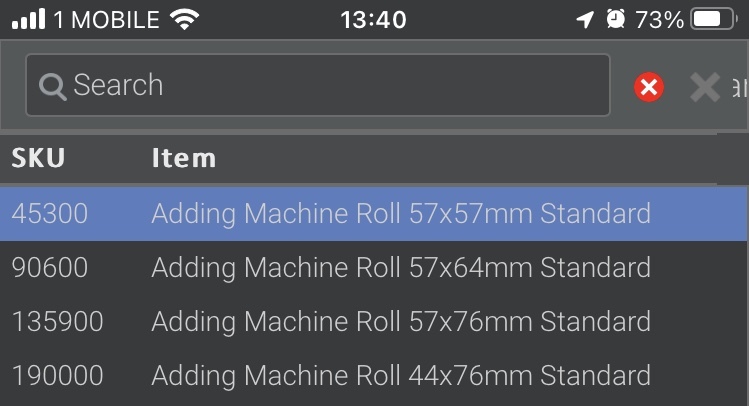This screenshot has width=749, height=406.
Task: Tap SKU 190000 cell
Action: [57, 375]
